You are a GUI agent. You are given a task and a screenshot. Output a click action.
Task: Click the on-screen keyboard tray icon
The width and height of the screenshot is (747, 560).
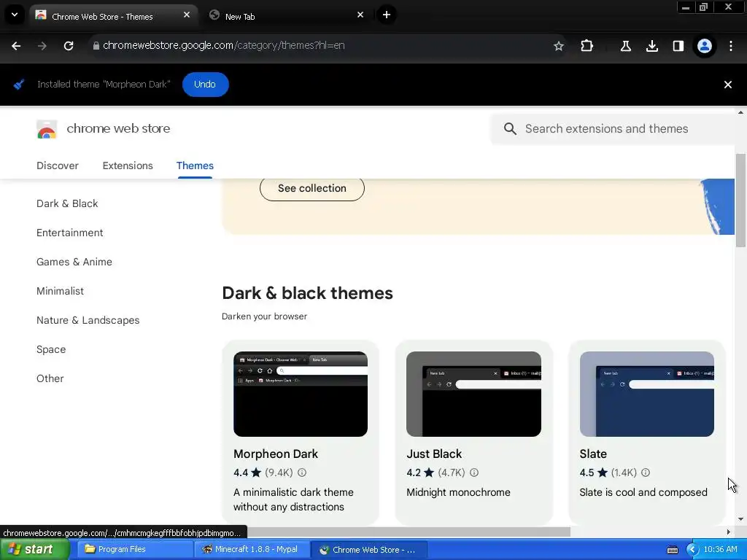coord(672,550)
